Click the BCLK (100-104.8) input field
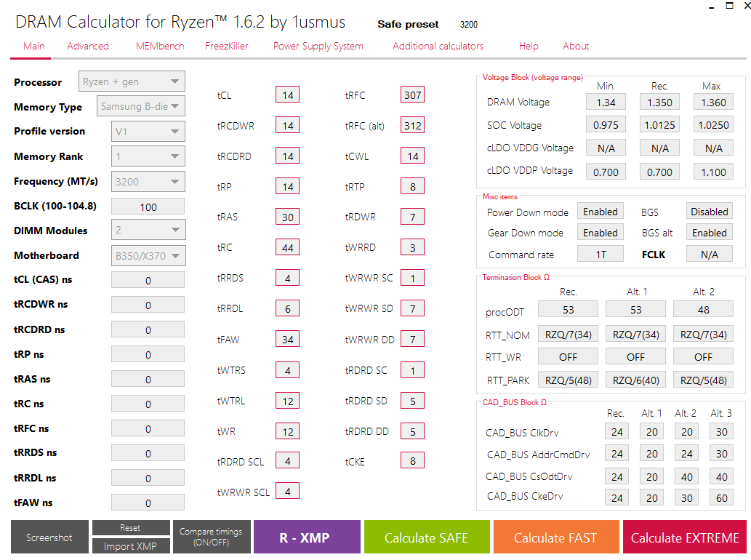The width and height of the screenshot is (751, 560). pos(148,207)
